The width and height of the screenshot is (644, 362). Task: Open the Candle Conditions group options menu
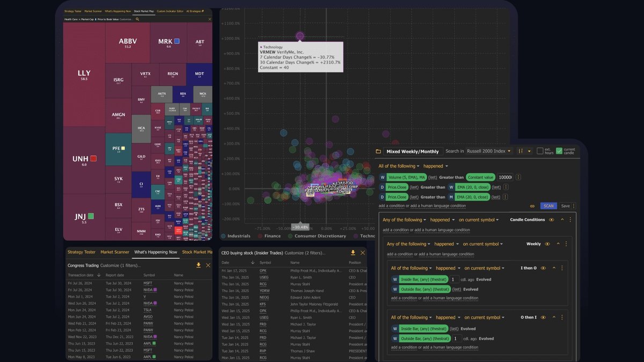point(570,219)
